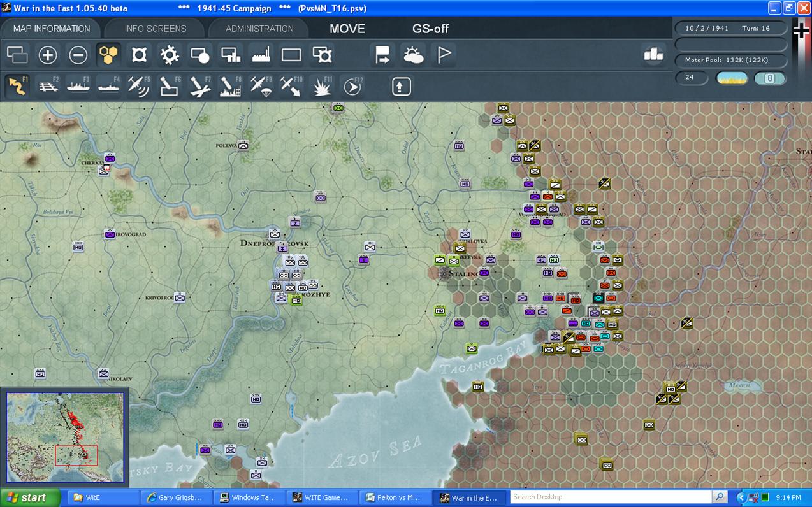The image size is (812, 507).
Task: Select the HQ unit near Nikolaev
Action: point(40,373)
